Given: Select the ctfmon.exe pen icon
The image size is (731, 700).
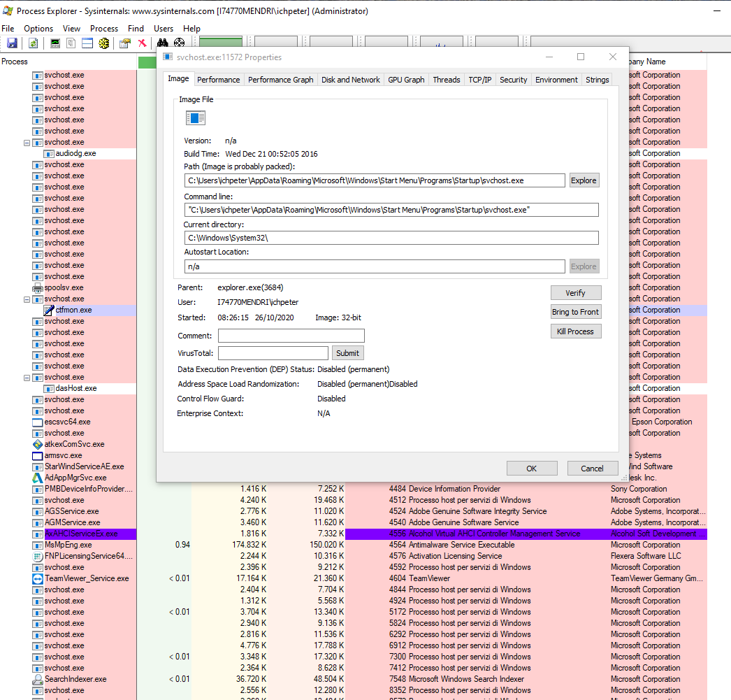Looking at the screenshot, I should (x=49, y=310).
